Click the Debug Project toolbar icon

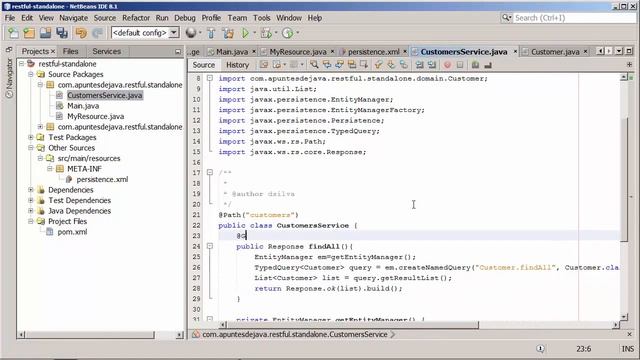(266, 33)
